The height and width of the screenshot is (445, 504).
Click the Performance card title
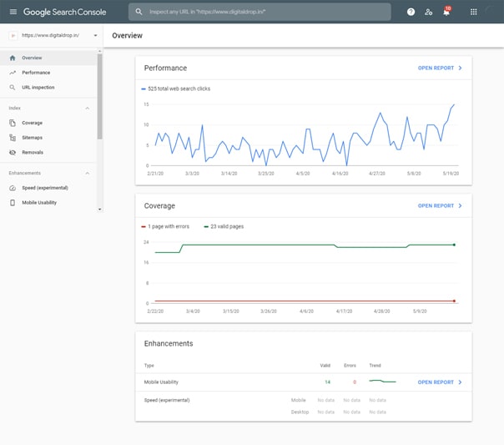165,68
